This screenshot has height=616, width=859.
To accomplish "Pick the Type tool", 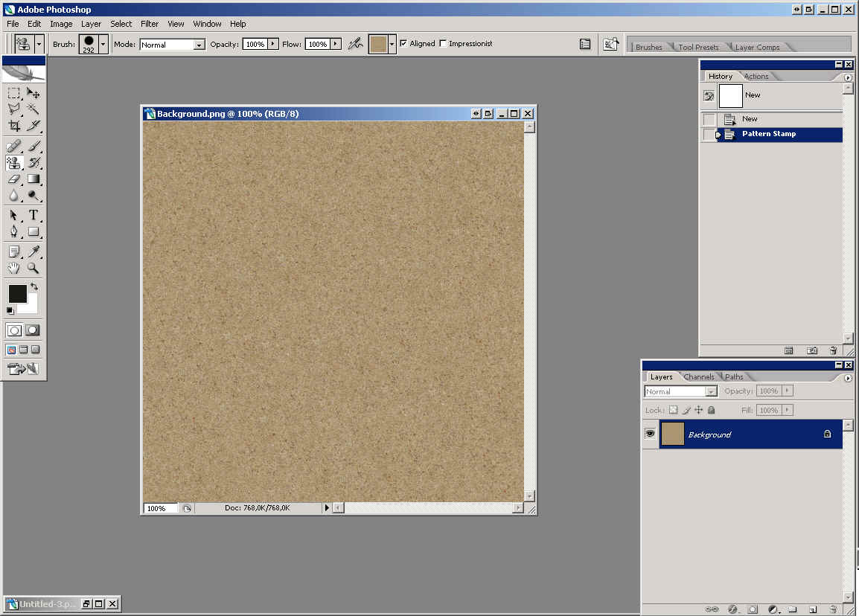I will click(33, 215).
